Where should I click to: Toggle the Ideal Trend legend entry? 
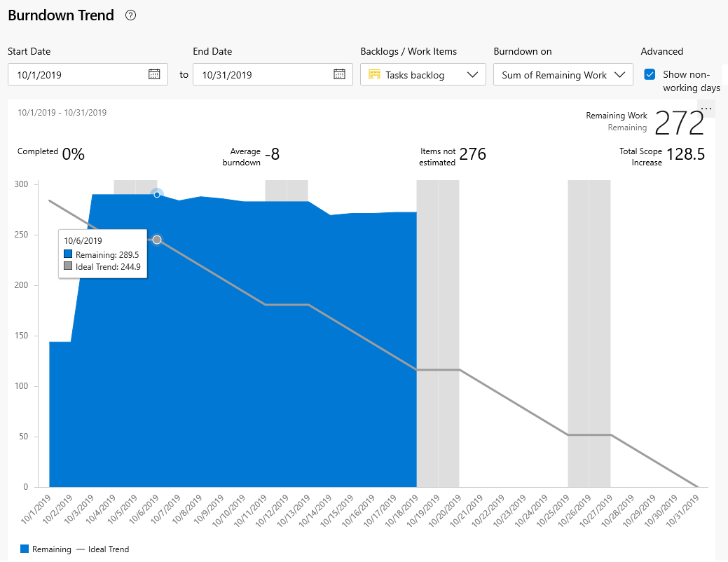(x=103, y=549)
